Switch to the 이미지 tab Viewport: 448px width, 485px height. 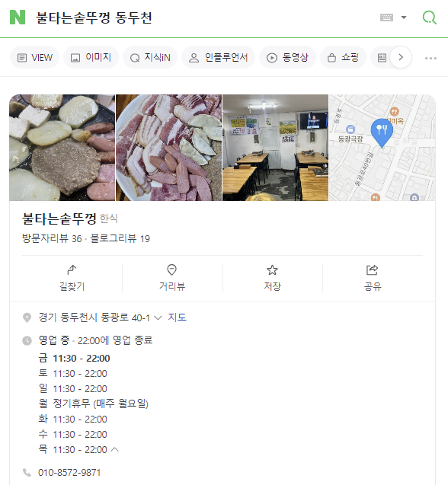(x=91, y=58)
